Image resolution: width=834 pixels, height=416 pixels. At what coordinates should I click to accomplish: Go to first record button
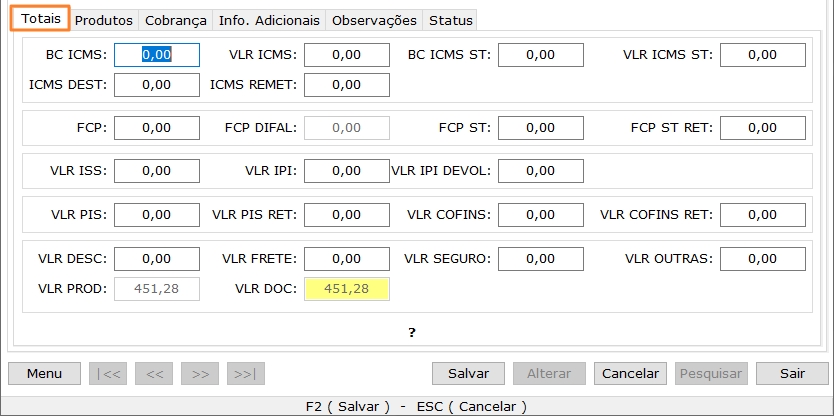[x=108, y=373]
